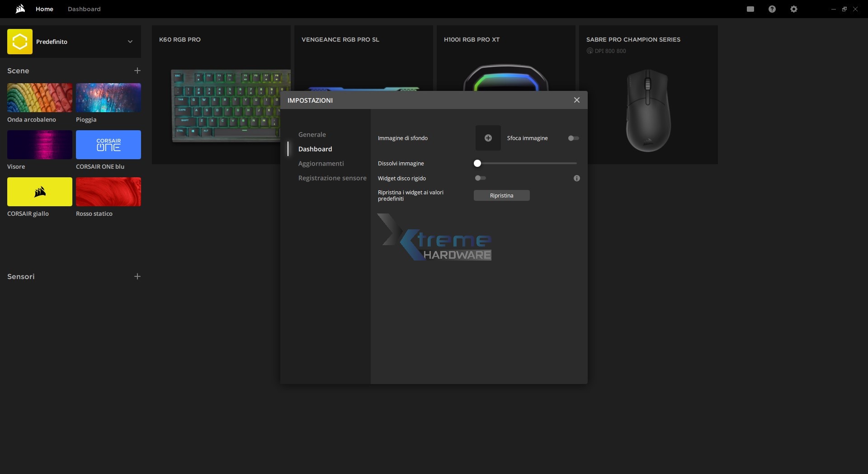
Task: Select the CORSAIR giallo scene thumbnail
Action: pos(39,192)
